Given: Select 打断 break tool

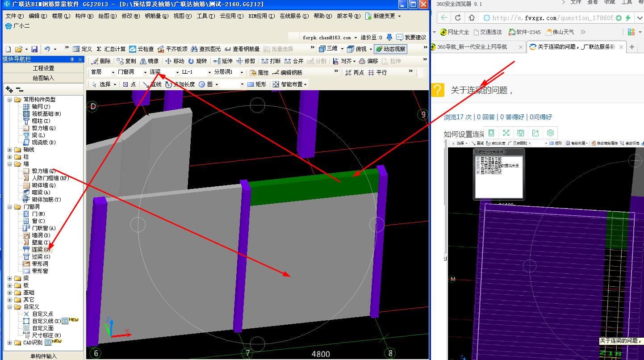Looking at the screenshot, I should pos(271,61).
